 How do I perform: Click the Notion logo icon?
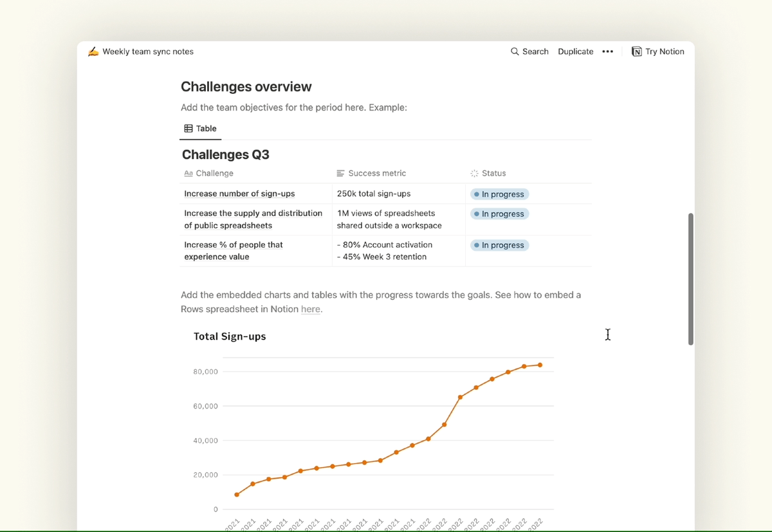(636, 51)
